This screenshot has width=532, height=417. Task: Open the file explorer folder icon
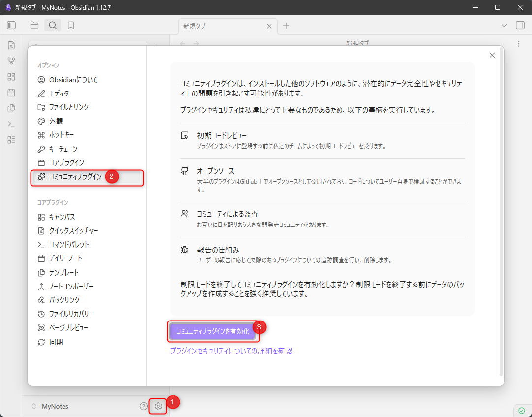click(x=34, y=25)
